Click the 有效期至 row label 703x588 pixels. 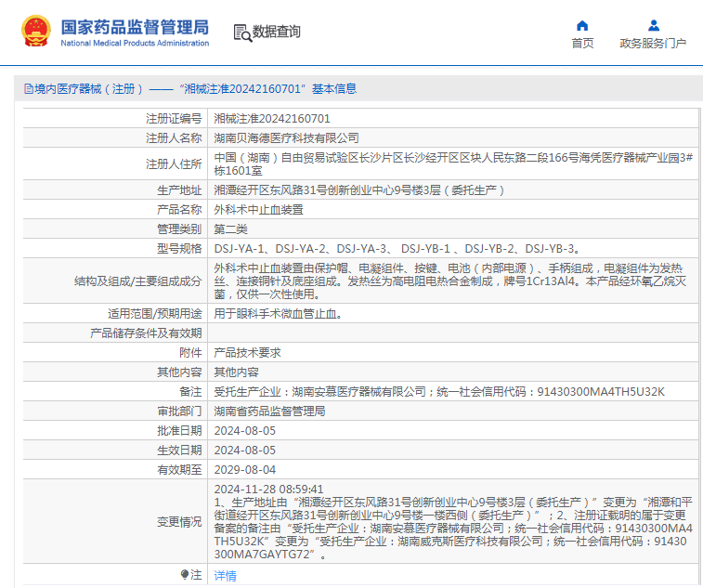click(179, 470)
